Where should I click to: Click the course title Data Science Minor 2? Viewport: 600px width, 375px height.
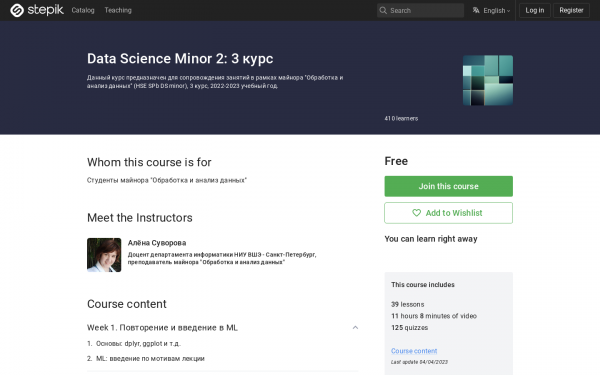(180, 59)
